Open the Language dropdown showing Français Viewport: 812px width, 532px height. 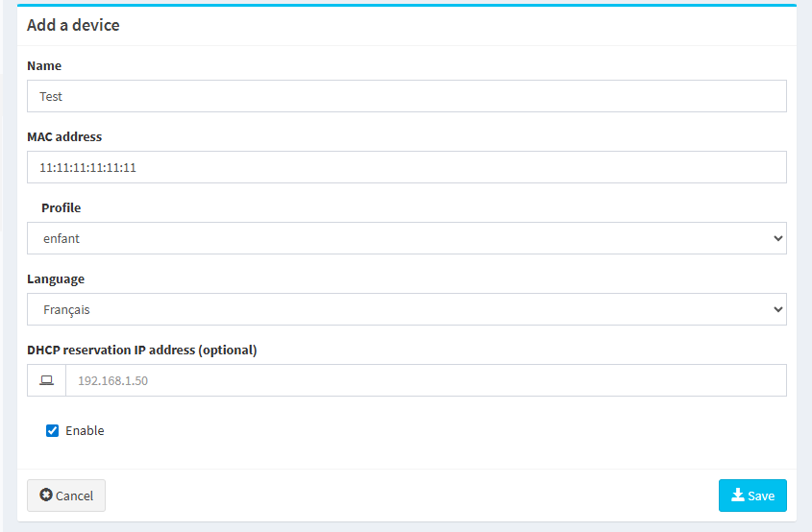click(x=406, y=309)
